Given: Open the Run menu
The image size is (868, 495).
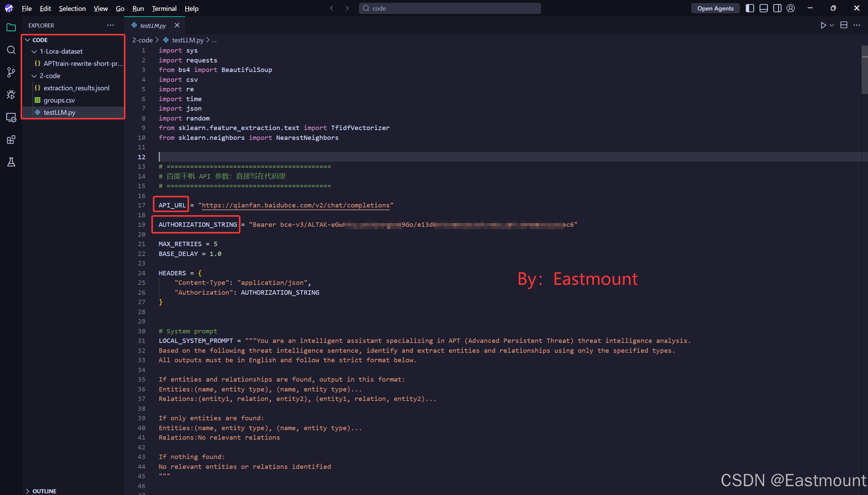Looking at the screenshot, I should click(x=138, y=8).
